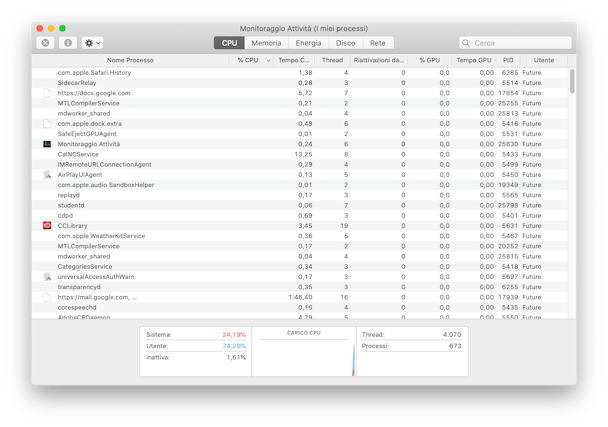Toggle % CPU column sort arrow
The height and width of the screenshot is (427, 608).
268,61
